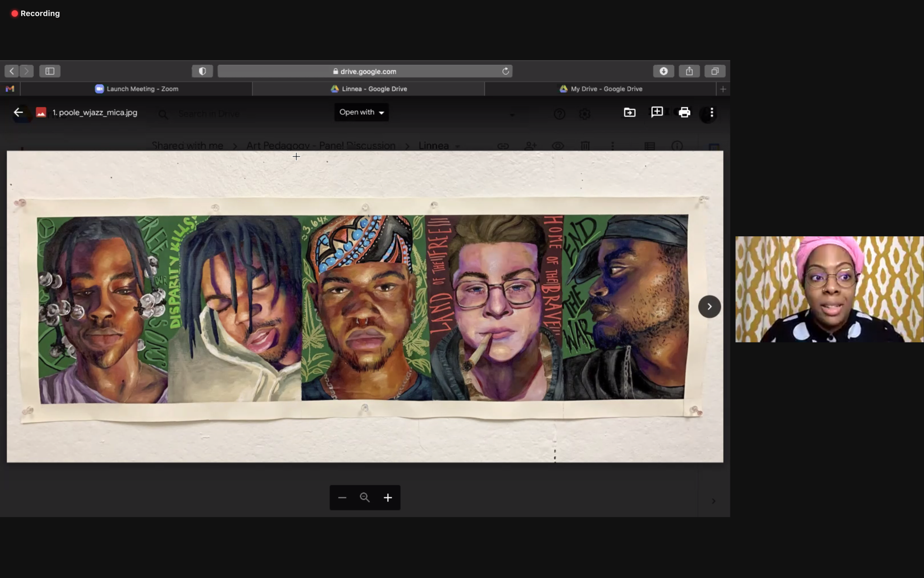Zoom out with the minus button
924x578 pixels.
tap(342, 497)
